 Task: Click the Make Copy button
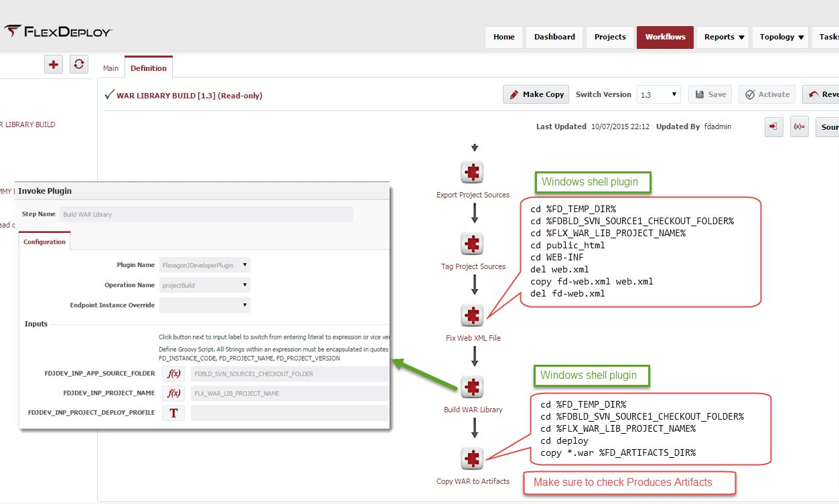pyautogui.click(x=536, y=94)
